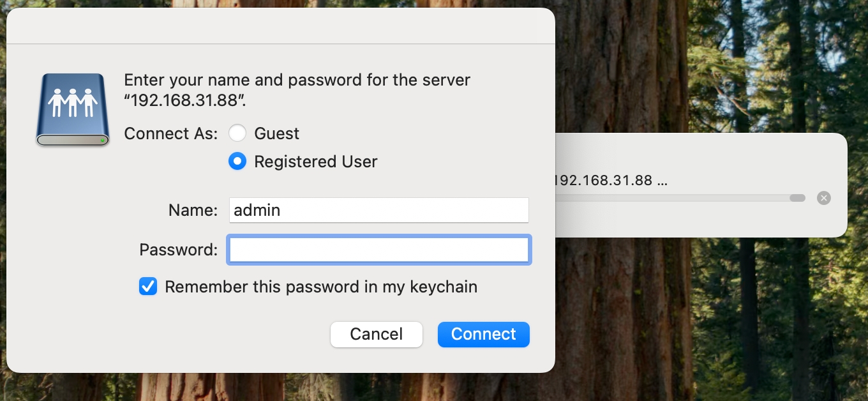Click the blue shared server drive icon
Image resolution: width=868 pixels, height=401 pixels.
coord(72,110)
